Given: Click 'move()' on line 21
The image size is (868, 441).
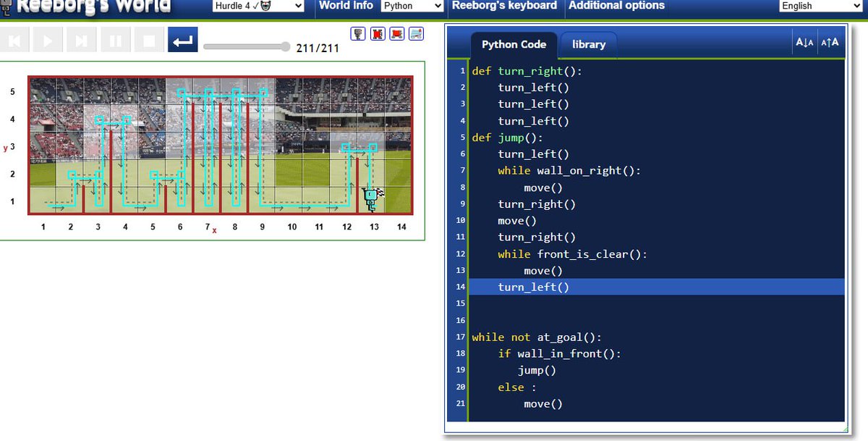Looking at the screenshot, I should [x=543, y=404].
